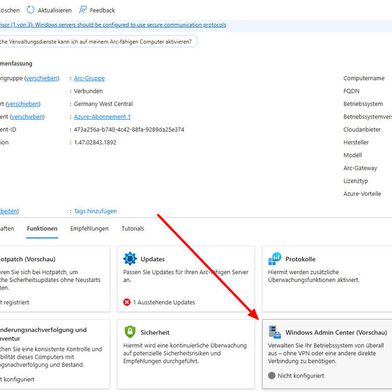
Task: Open the Protokolle card title
Action: pos(300,259)
